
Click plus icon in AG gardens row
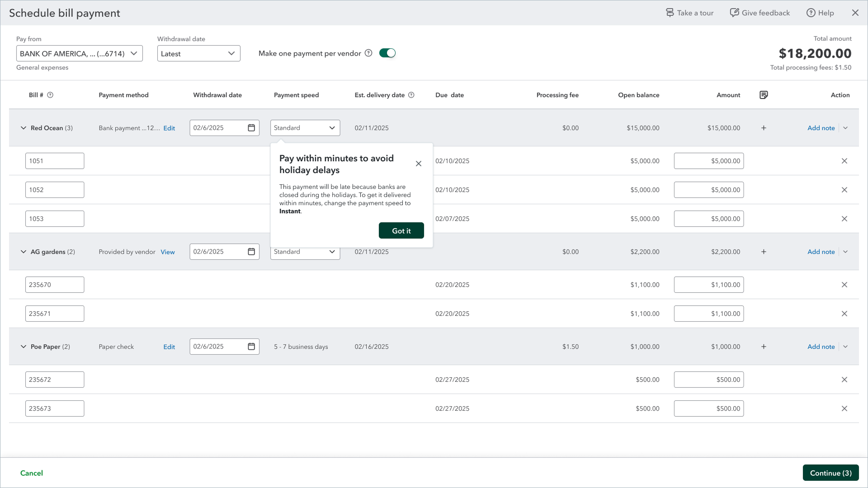[764, 252]
